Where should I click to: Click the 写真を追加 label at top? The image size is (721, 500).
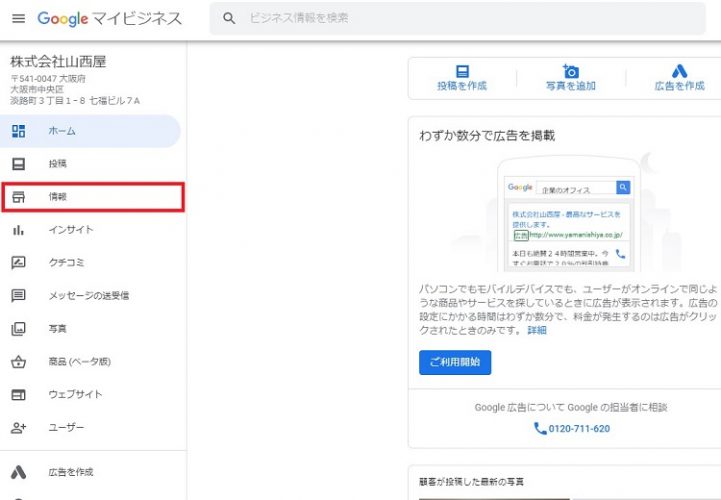(x=571, y=86)
